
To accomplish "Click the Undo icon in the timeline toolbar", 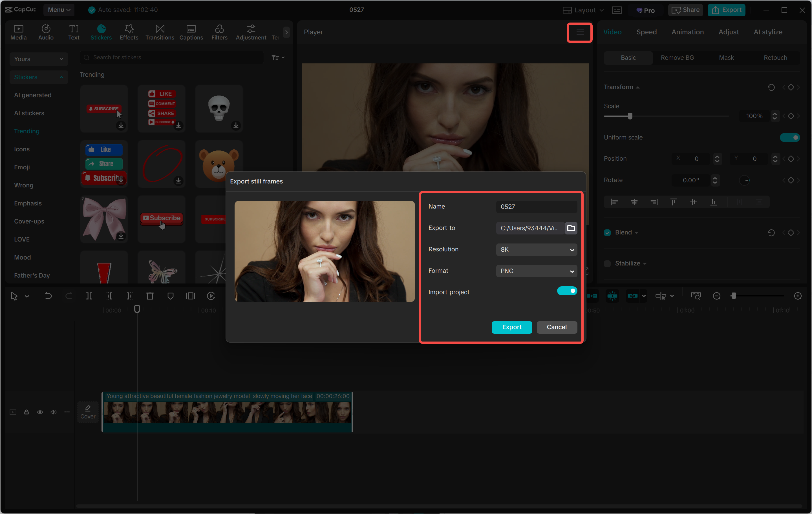I will (48, 296).
